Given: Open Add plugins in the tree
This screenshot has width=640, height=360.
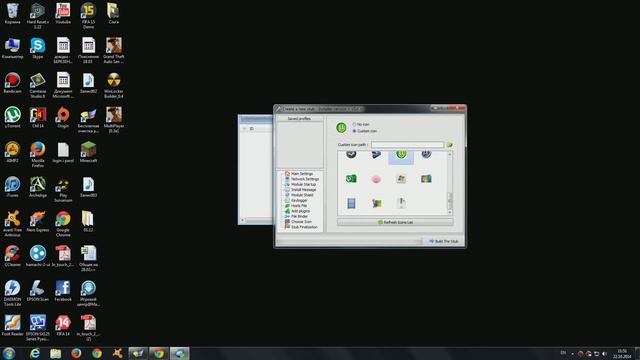Looking at the screenshot, I should coord(300,211).
